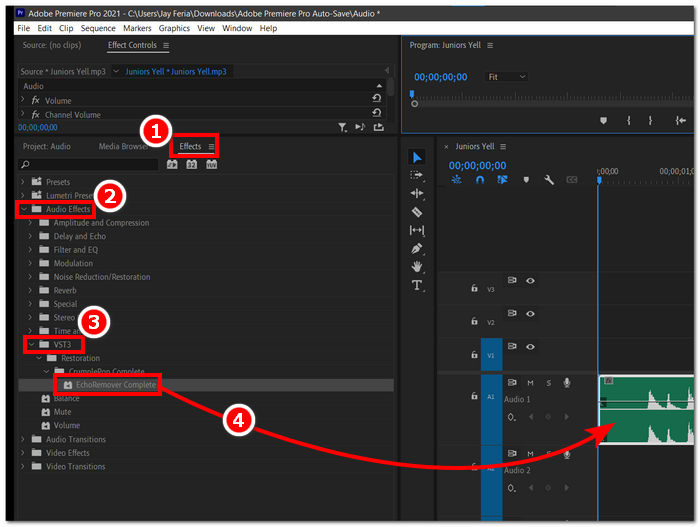This screenshot has height=527, width=700.
Task: Select the Hand tool
Action: (x=417, y=266)
